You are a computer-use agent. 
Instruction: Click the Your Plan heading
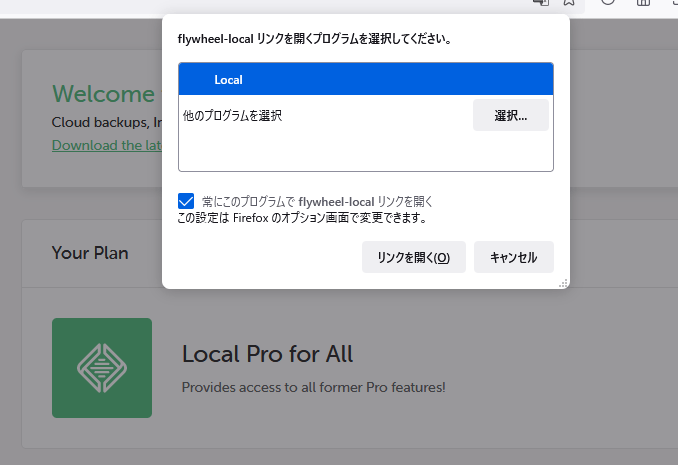point(90,253)
